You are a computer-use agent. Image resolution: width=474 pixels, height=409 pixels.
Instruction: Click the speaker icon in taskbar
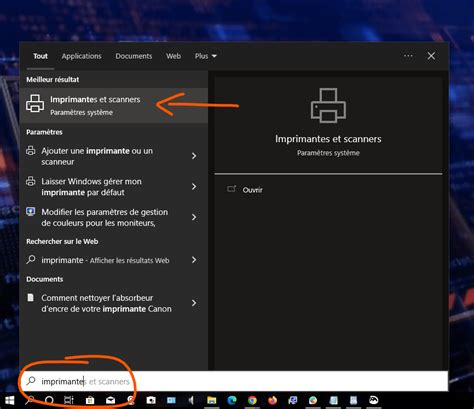click(191, 400)
